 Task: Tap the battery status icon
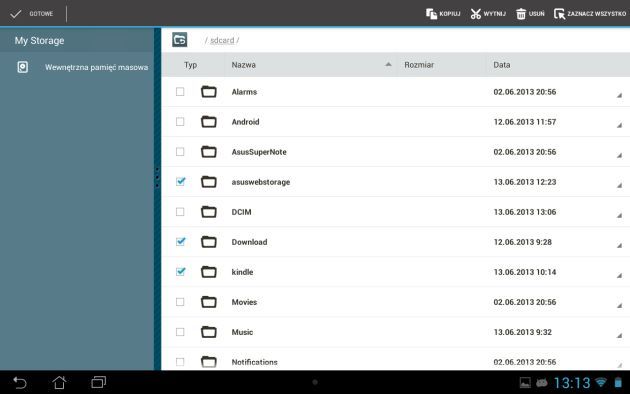(x=618, y=382)
